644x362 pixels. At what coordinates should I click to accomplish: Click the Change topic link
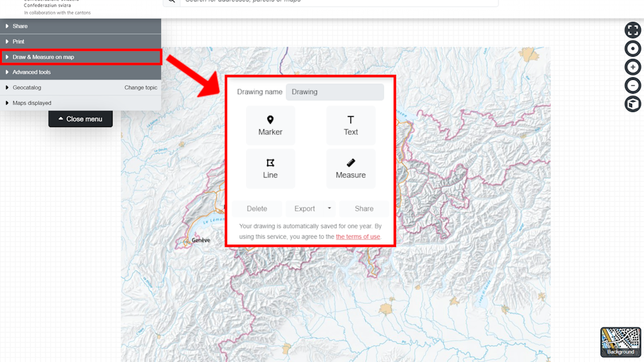point(141,87)
